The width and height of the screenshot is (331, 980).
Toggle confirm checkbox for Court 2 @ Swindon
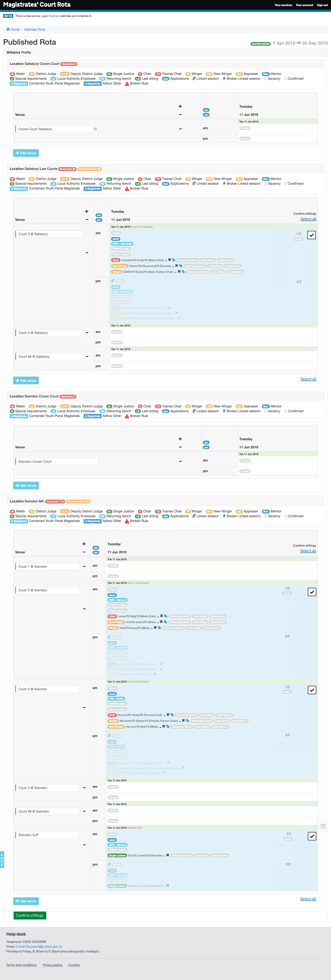coord(312,592)
